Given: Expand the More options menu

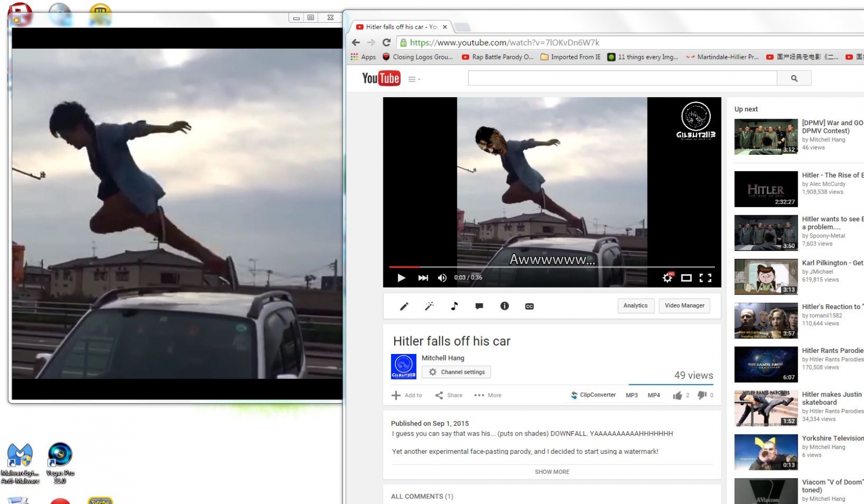Looking at the screenshot, I should (488, 396).
